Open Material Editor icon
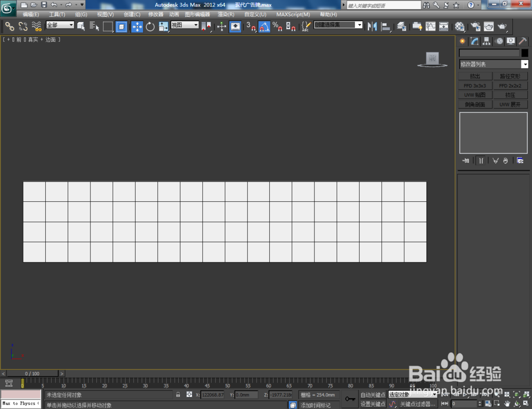This screenshot has width=532, height=409. click(x=460, y=27)
